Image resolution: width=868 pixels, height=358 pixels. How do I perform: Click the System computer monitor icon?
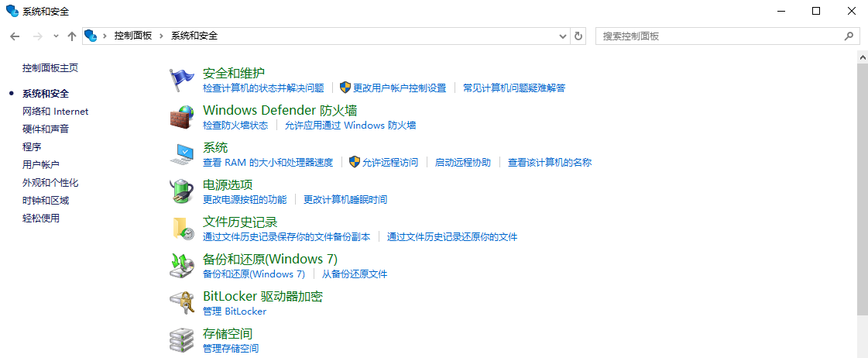182,153
